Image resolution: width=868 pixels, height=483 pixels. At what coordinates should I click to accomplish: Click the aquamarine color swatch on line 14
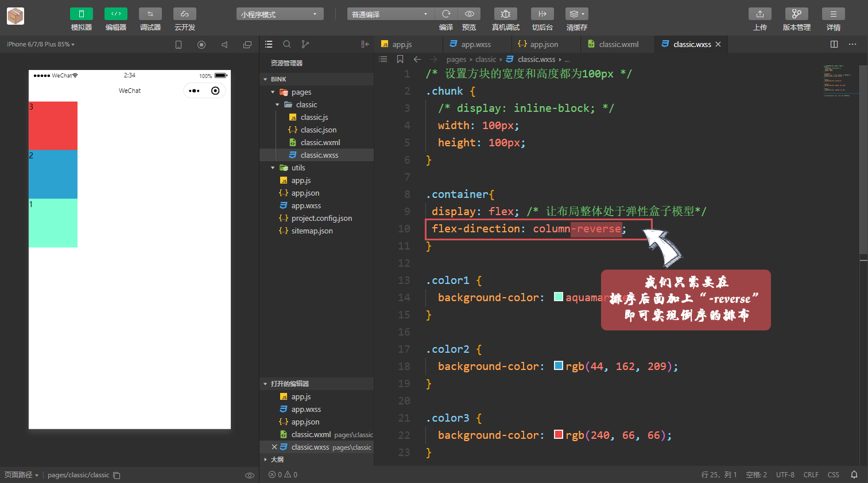coord(558,297)
